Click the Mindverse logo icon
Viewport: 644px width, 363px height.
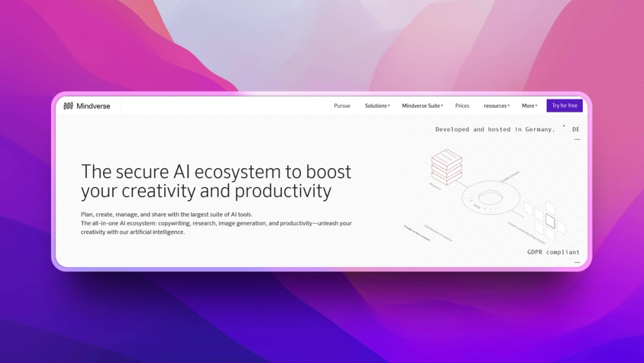pos(68,106)
